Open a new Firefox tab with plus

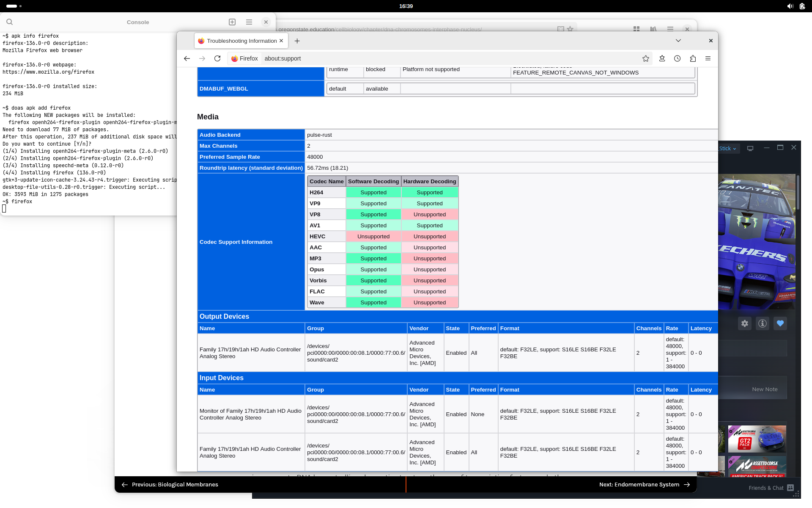click(297, 41)
